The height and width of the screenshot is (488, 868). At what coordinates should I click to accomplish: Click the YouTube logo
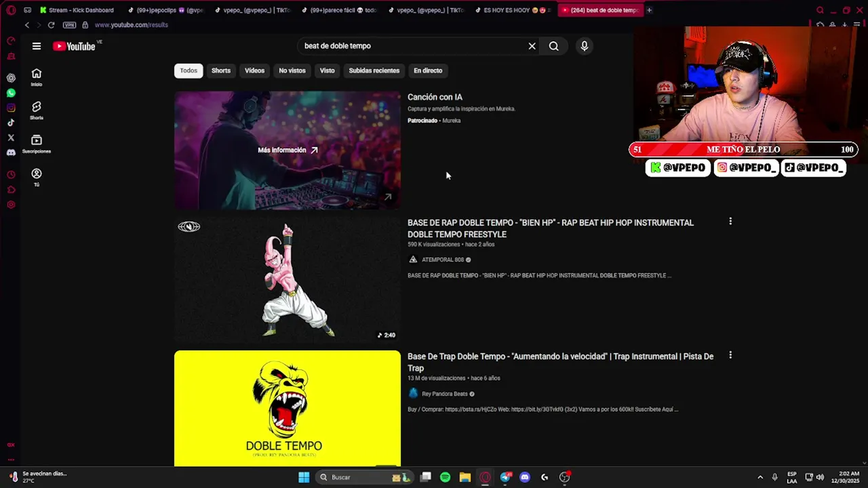[x=74, y=46]
